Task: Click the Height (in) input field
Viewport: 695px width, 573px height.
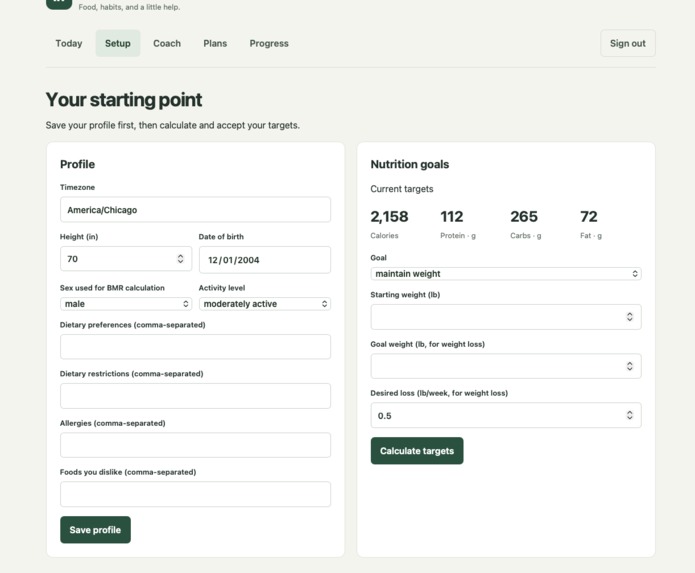Action: [126, 259]
